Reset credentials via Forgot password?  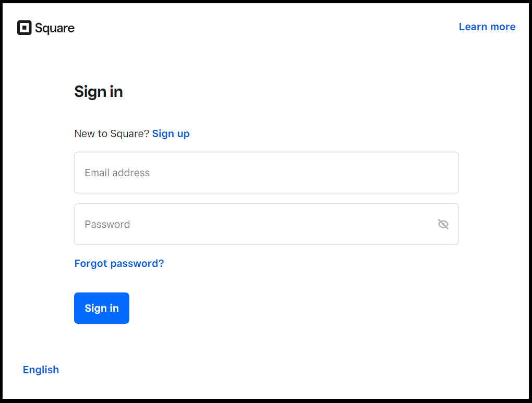click(119, 263)
